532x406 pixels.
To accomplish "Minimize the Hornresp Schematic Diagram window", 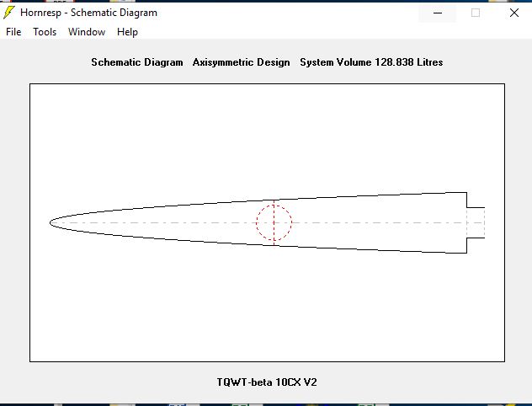I will [438, 13].
